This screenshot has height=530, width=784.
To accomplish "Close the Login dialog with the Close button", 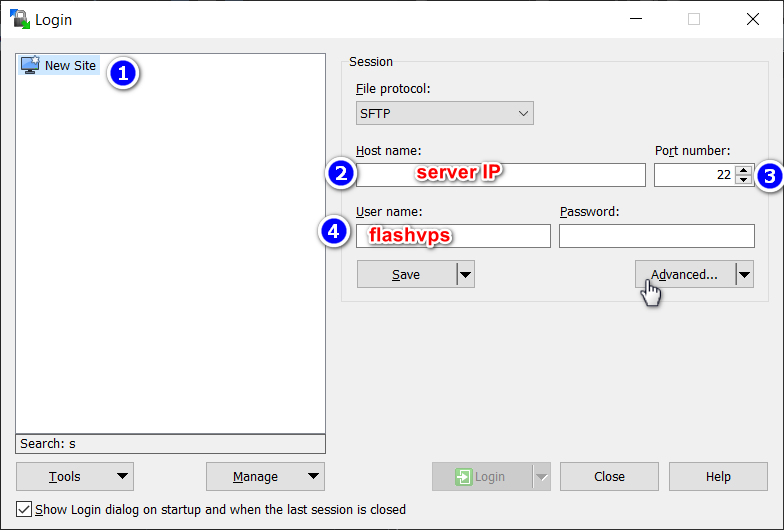I will click(x=608, y=477).
